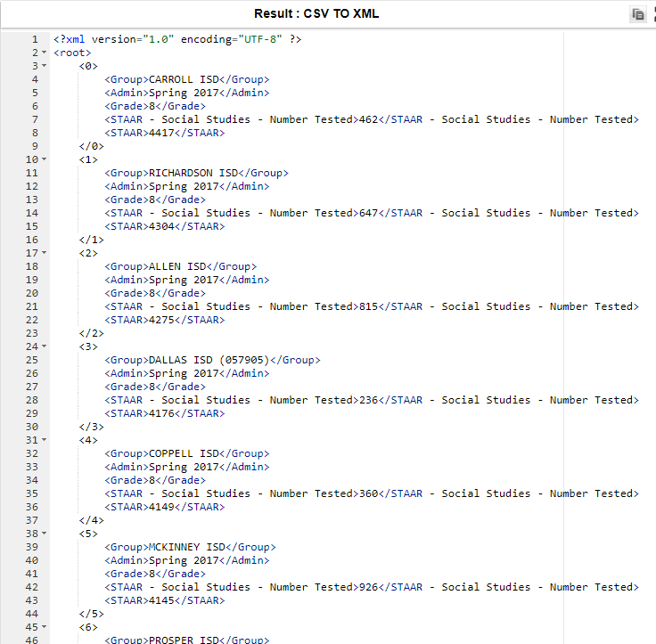This screenshot has height=644, width=656.
Task: Click the closing </0> tag on line 9
Action: [91, 146]
